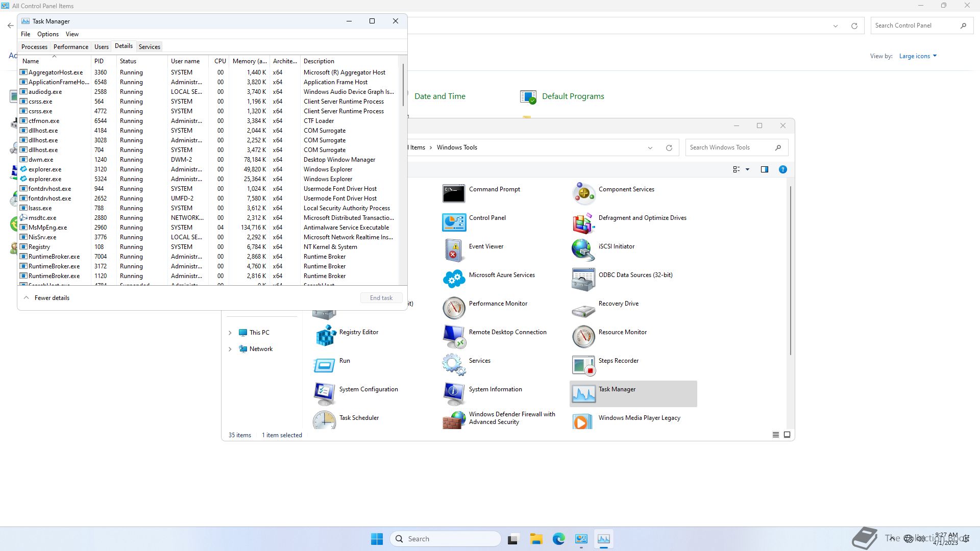Open the Command Prompt icon
Viewport: 980px width, 551px height.
(x=453, y=193)
